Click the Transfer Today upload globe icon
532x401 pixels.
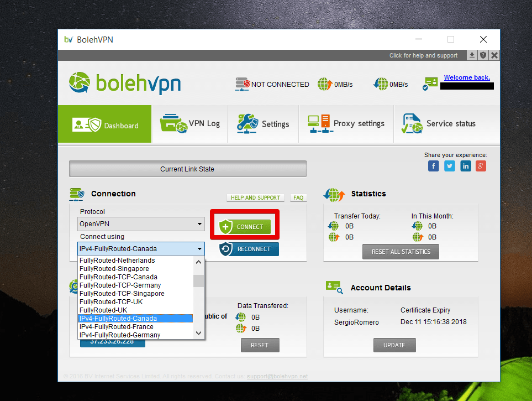coord(334,237)
